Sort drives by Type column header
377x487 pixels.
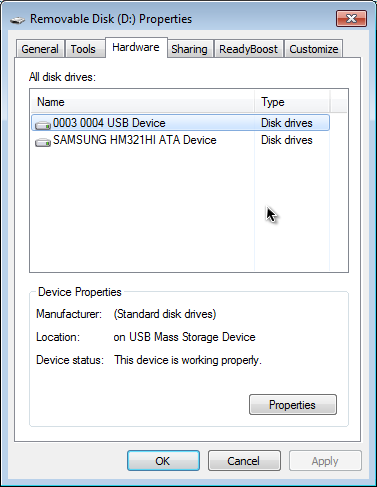[292, 102]
